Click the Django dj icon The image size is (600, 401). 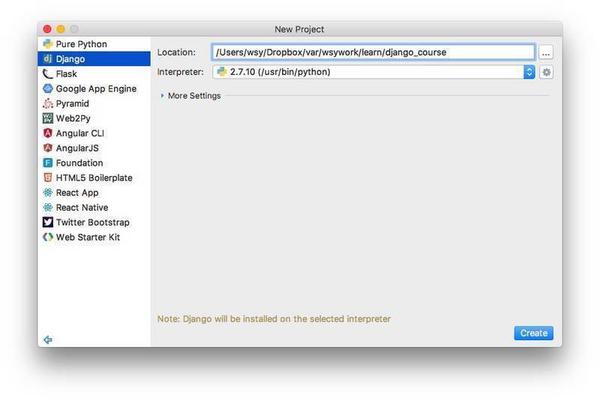[47, 59]
